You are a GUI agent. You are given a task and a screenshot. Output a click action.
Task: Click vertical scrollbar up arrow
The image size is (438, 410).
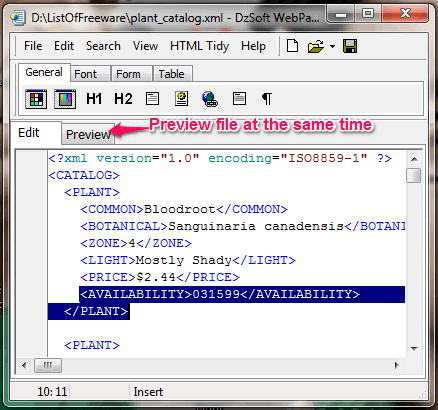(414, 159)
